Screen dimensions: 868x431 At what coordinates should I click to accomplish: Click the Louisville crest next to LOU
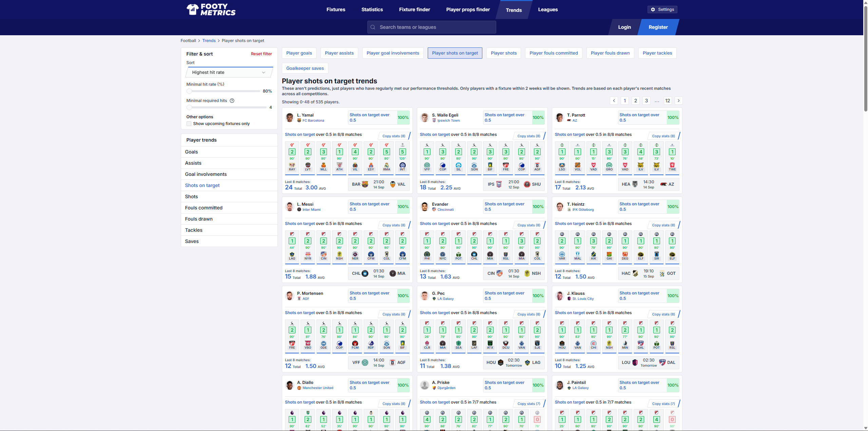click(x=635, y=363)
